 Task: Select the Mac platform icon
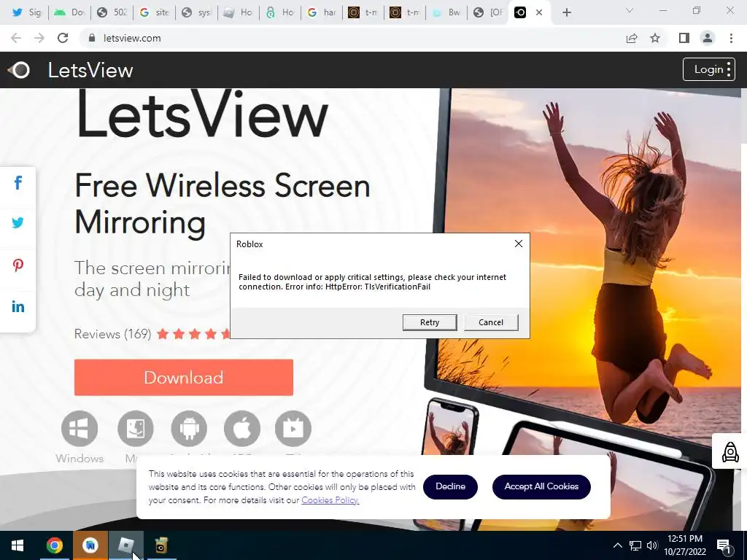tap(136, 429)
